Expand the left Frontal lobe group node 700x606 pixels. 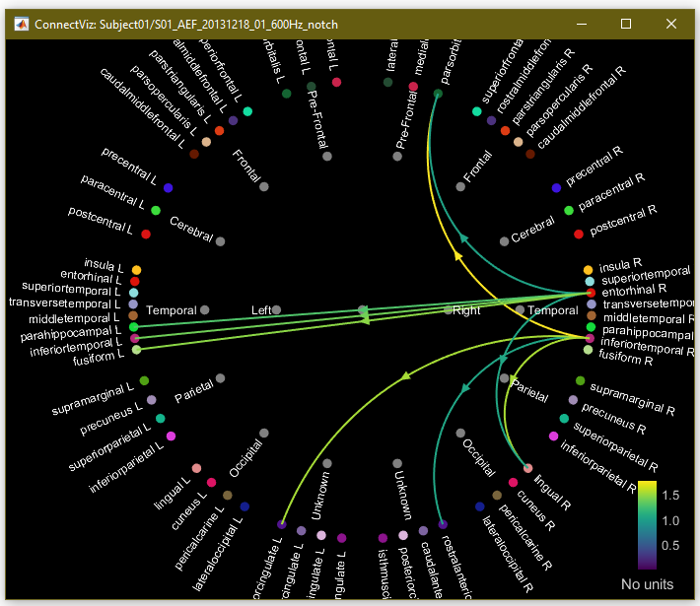(x=263, y=186)
